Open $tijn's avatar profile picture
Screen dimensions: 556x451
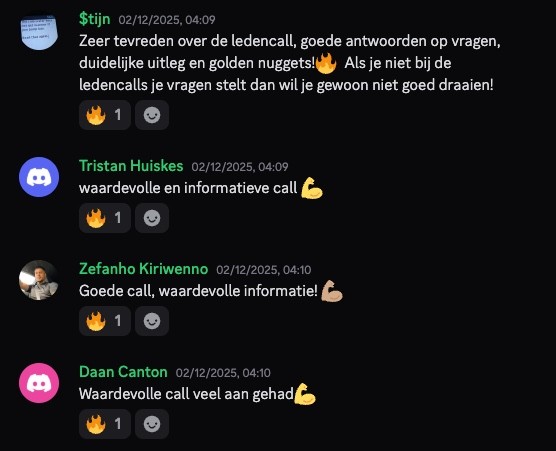pyautogui.click(x=39, y=31)
